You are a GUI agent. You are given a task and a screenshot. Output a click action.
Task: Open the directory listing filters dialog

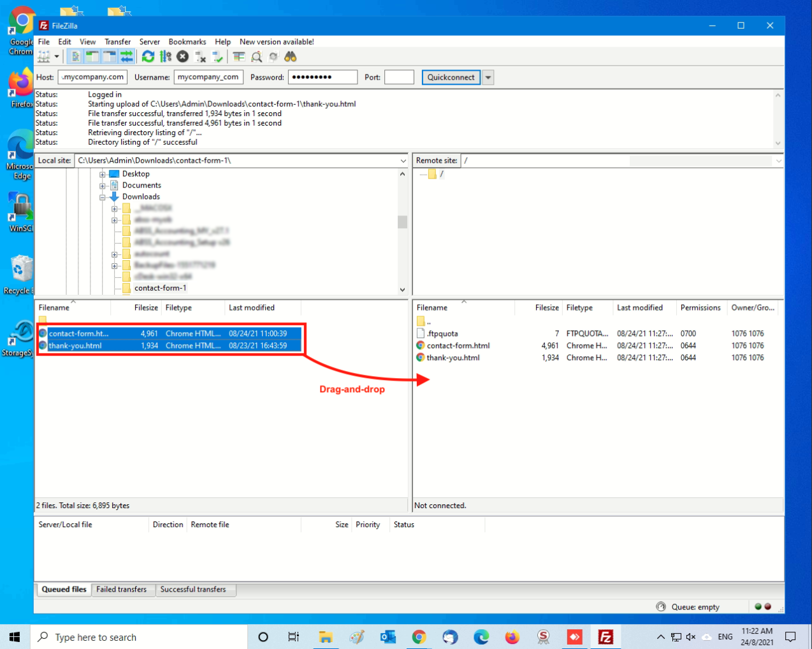pyautogui.click(x=239, y=57)
